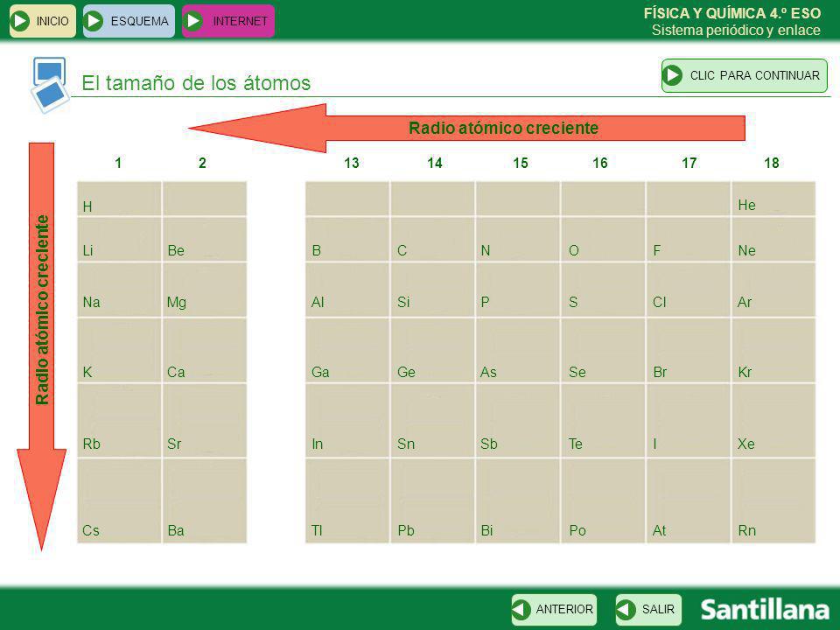
Task: Select the Al element cell
Action: (x=347, y=290)
